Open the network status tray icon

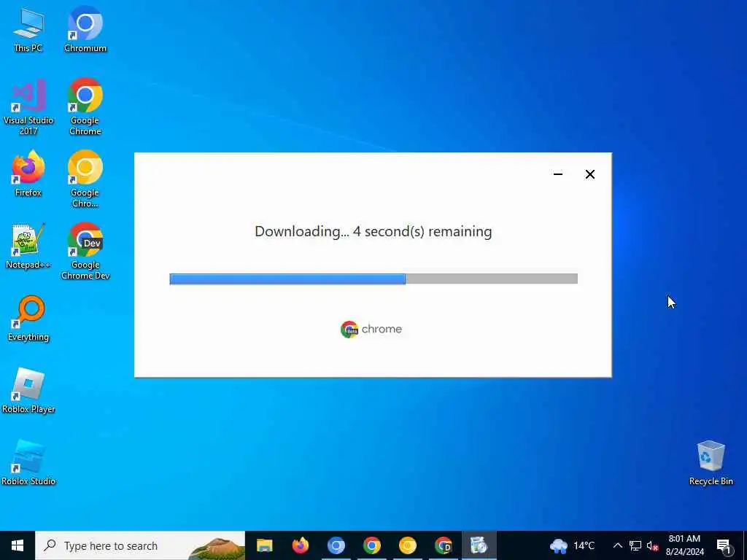(x=635, y=545)
